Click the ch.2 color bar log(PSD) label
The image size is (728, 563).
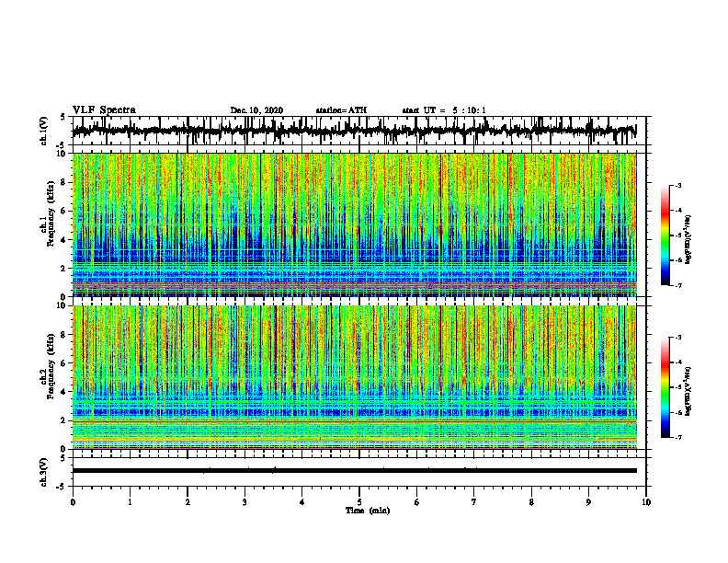(688, 391)
